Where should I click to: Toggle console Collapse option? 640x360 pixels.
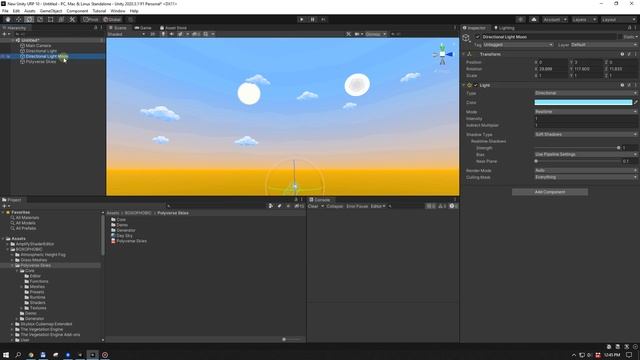click(x=335, y=207)
